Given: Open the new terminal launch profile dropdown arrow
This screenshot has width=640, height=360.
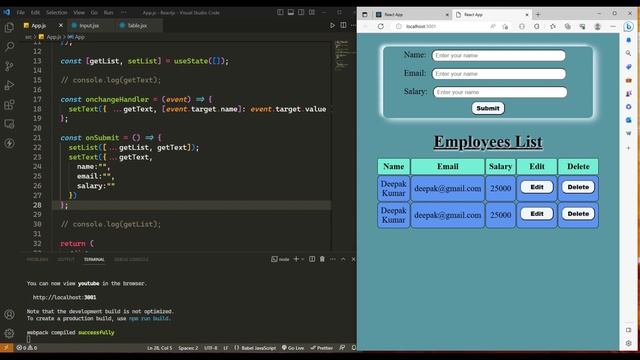Looking at the screenshot, I should [302, 259].
